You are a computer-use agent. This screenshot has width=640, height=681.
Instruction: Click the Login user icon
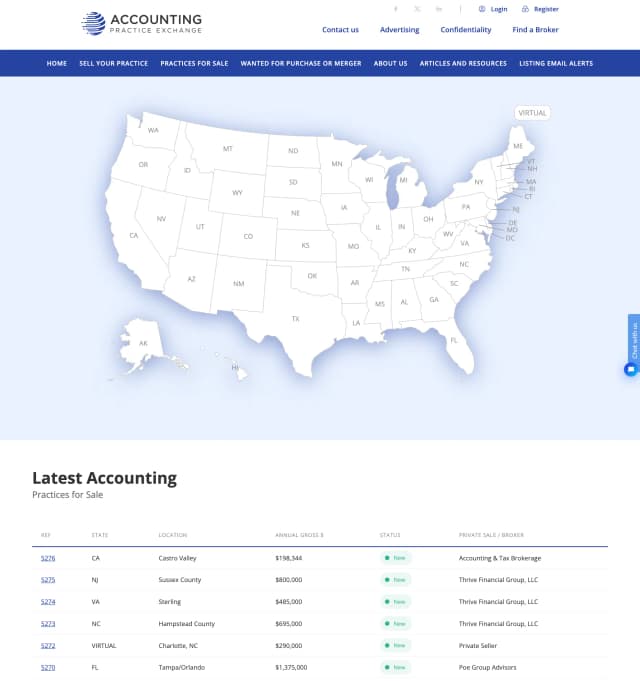click(482, 9)
